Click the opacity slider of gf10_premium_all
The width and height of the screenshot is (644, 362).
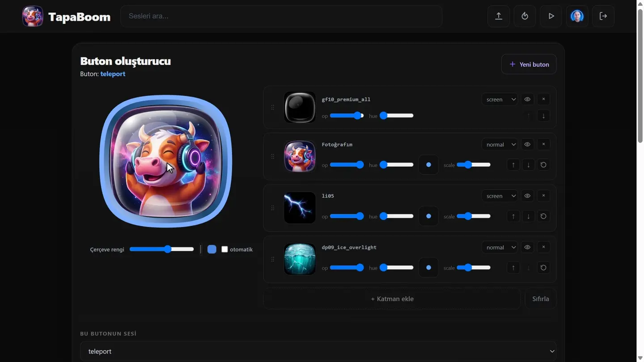(347, 116)
